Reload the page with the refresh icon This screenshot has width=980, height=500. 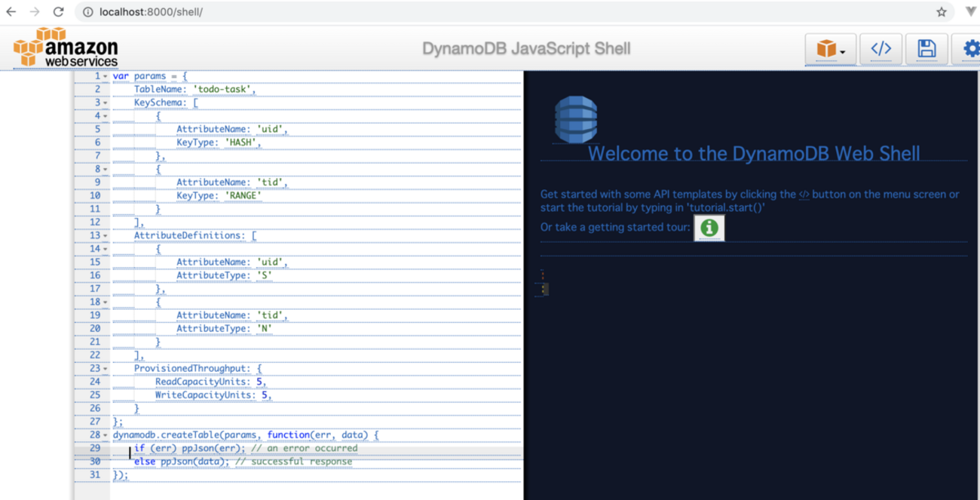(x=58, y=12)
